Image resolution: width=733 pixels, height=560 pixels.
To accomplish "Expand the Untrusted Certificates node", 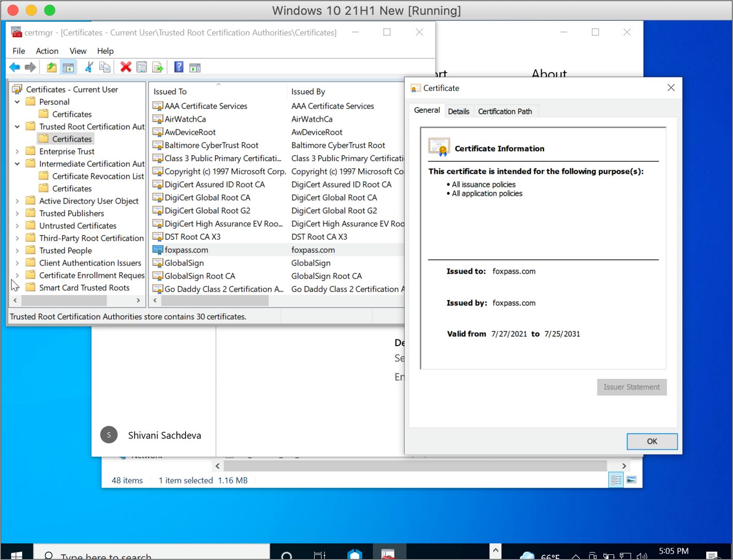I will [x=17, y=226].
